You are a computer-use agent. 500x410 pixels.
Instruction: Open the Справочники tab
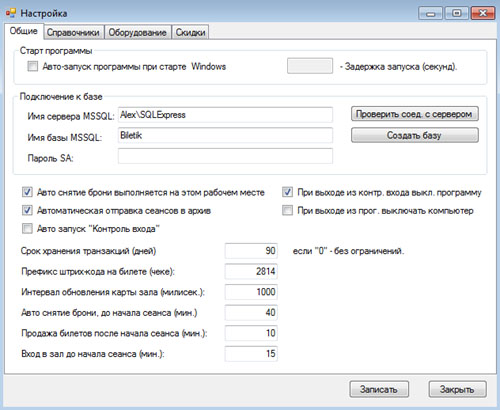73,32
